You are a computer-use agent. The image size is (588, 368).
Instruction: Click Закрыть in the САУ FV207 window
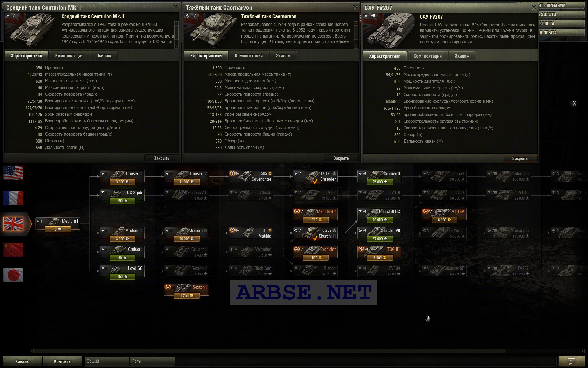pyautogui.click(x=520, y=159)
